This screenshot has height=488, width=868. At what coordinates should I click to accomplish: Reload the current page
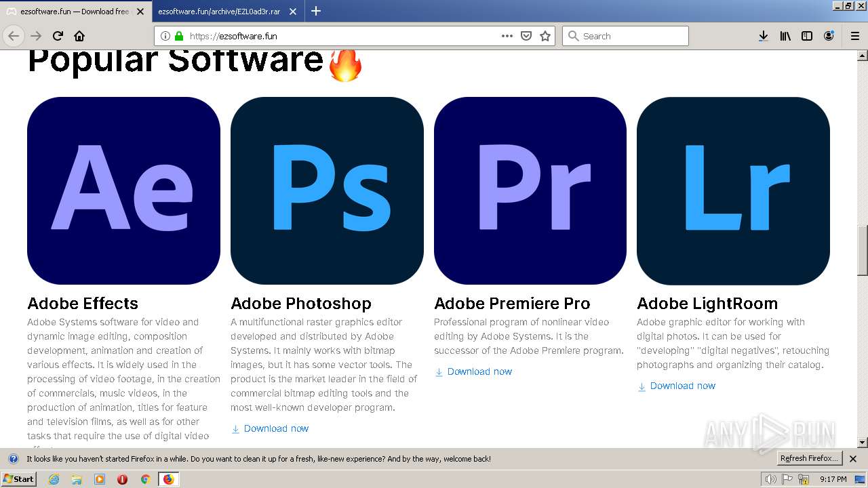(x=58, y=36)
